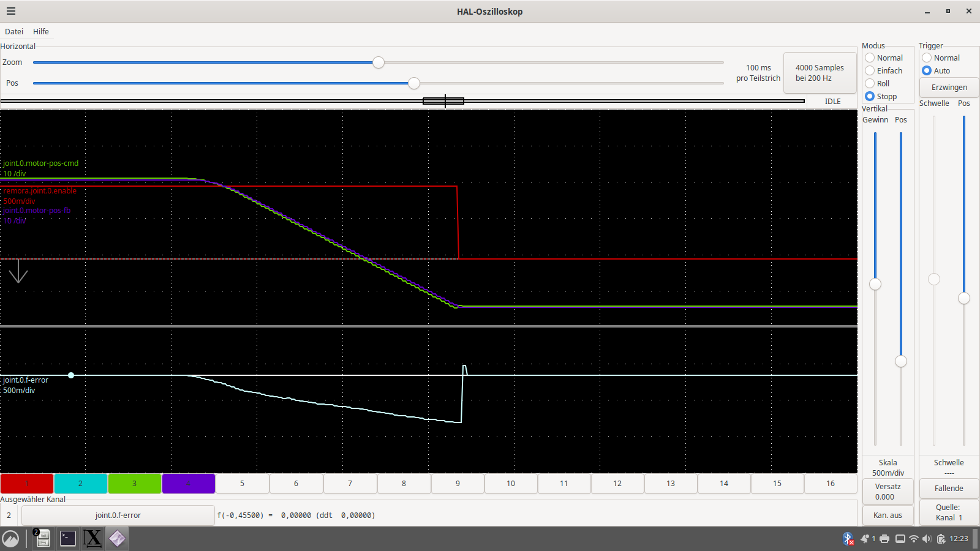Select channel 6 button
Screen dimensions: 980x551
(296, 483)
